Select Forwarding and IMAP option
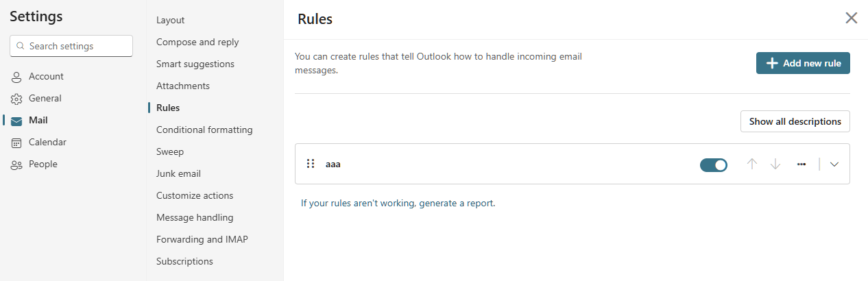 click(x=202, y=239)
